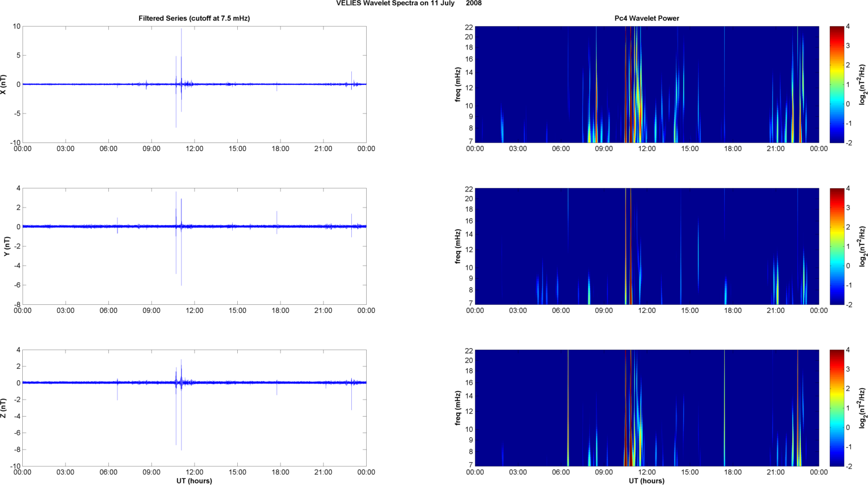Click the "freq (mHz)" label of top spectrogram
The height and width of the screenshot is (485, 868).
click(x=458, y=84)
